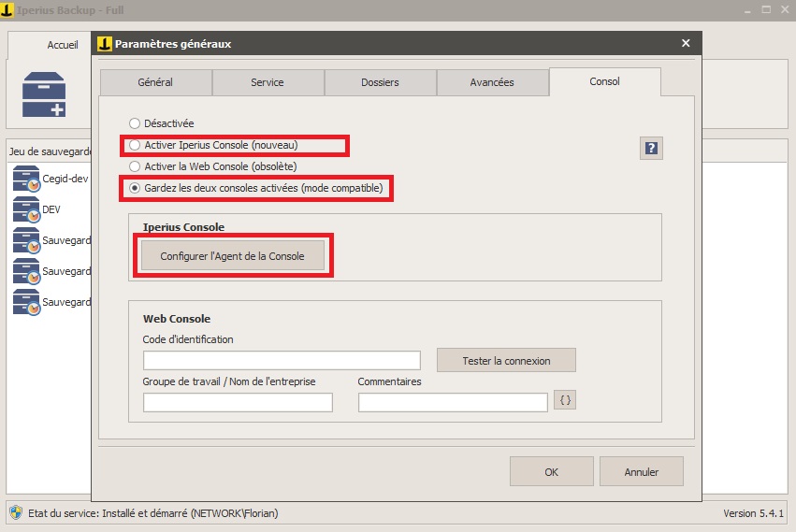Click the service status shield icon
The image size is (796, 532).
click(x=16, y=512)
